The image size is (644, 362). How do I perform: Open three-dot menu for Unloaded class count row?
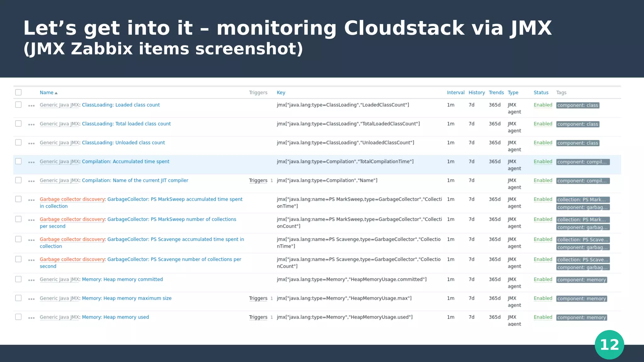click(x=31, y=143)
